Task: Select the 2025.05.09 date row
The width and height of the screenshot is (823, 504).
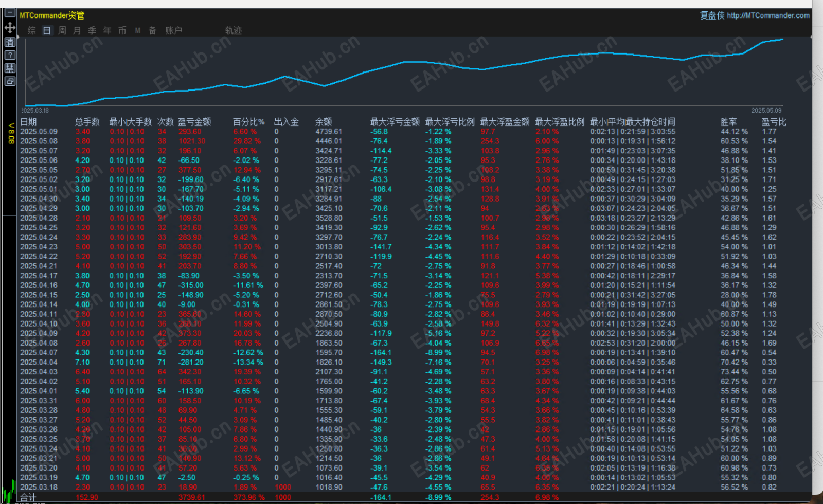Action: coord(39,132)
